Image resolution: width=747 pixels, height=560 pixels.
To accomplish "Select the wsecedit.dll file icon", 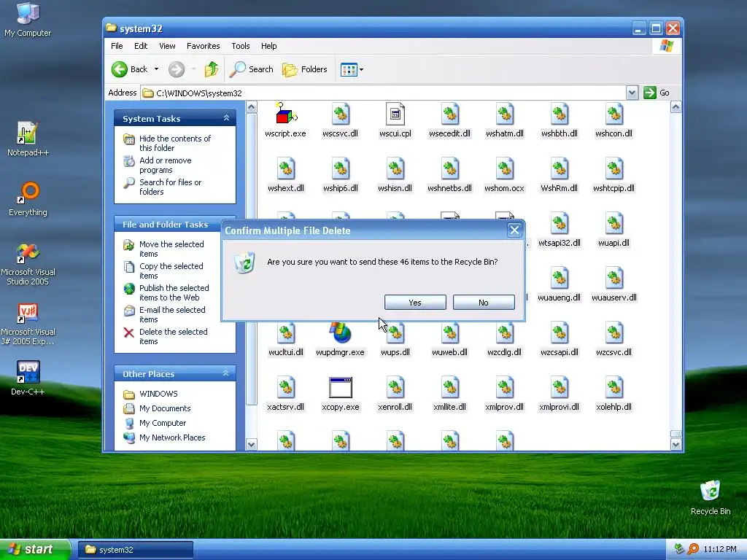I will coord(449,114).
